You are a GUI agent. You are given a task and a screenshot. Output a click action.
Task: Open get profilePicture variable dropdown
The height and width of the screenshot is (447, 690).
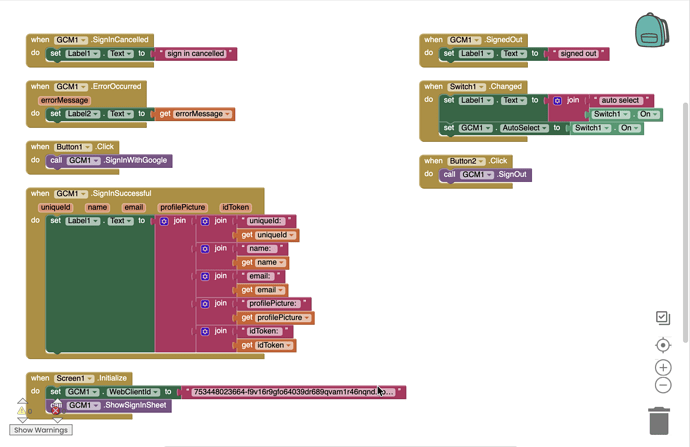[x=283, y=318]
